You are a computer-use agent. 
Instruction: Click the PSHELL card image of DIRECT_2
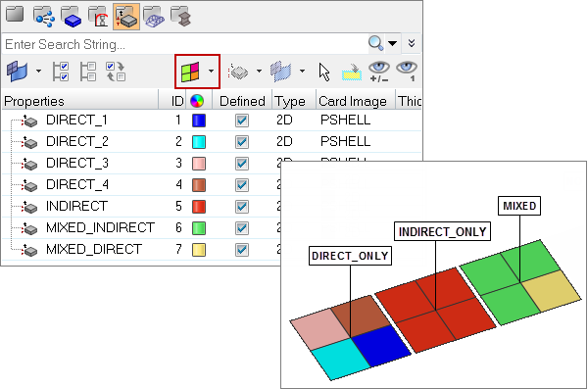[345, 141]
